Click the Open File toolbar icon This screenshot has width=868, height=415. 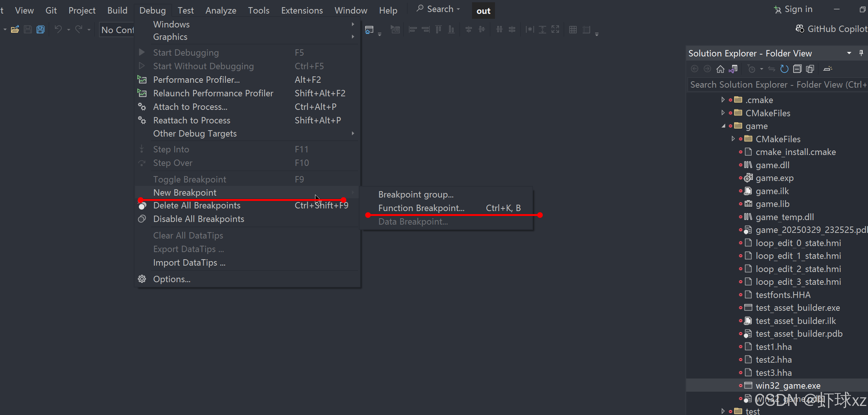click(15, 29)
